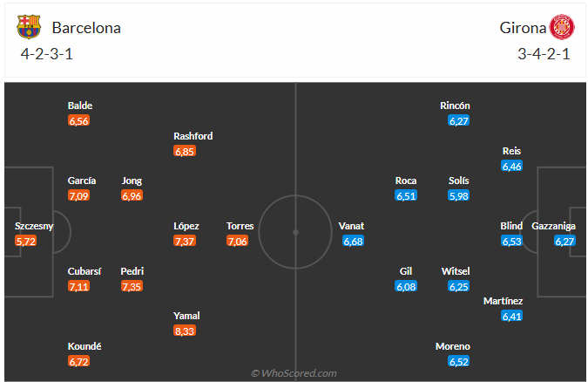Viewport: 588px width, 382px height.
Task: Click the Barcelona club crest icon
Action: (x=29, y=27)
